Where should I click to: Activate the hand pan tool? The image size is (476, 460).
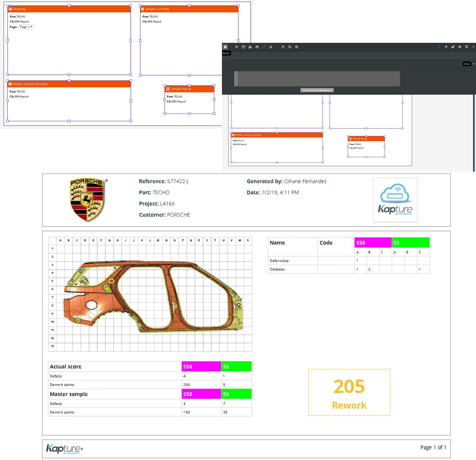(x=283, y=47)
